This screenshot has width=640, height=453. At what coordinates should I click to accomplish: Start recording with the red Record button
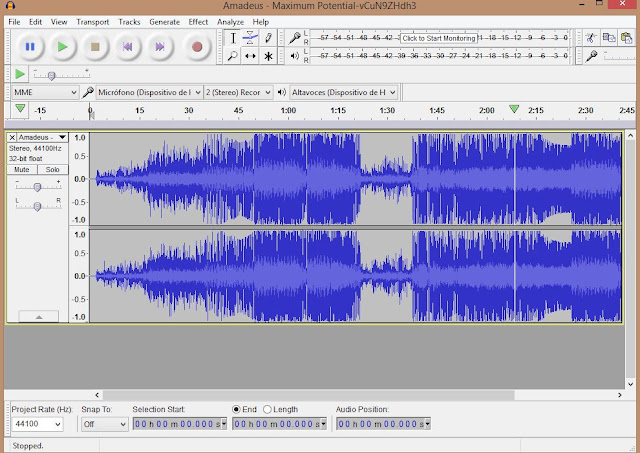tap(197, 47)
